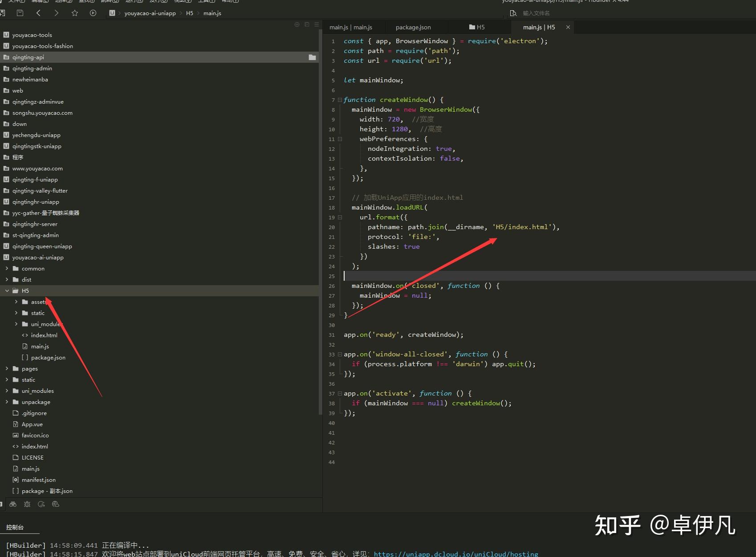Click the web hosting globe icon in status bar
Image resolution: width=756 pixels, height=557 pixels.
pyautogui.click(x=56, y=504)
